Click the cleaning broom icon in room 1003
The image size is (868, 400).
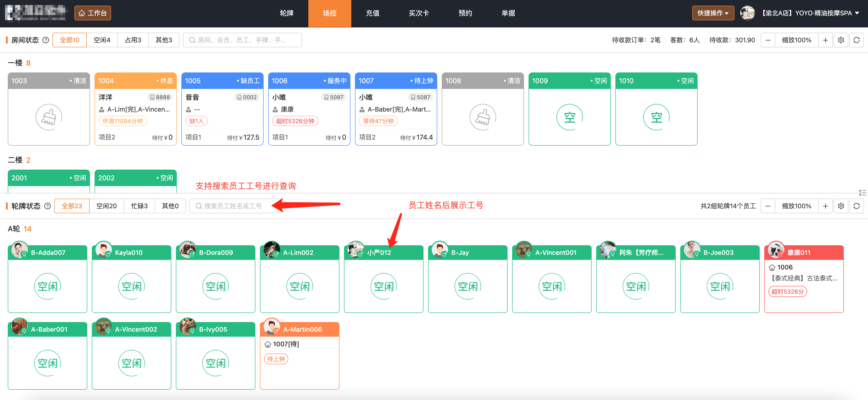49,117
